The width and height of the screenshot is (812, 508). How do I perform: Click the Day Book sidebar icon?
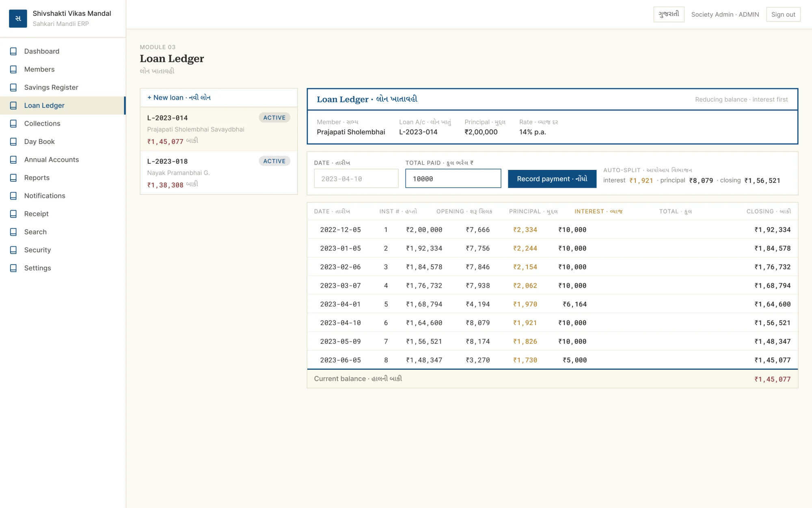(13, 141)
